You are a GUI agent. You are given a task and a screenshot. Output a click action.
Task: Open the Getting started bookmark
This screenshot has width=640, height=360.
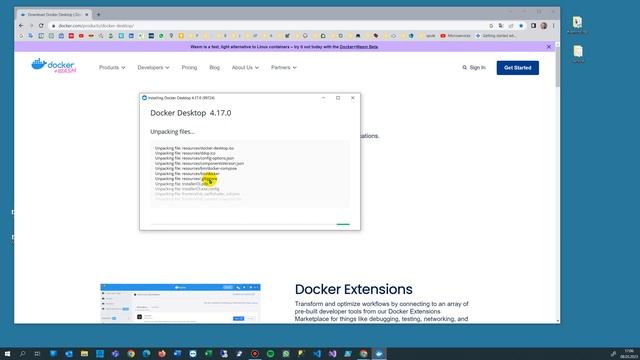point(496,36)
